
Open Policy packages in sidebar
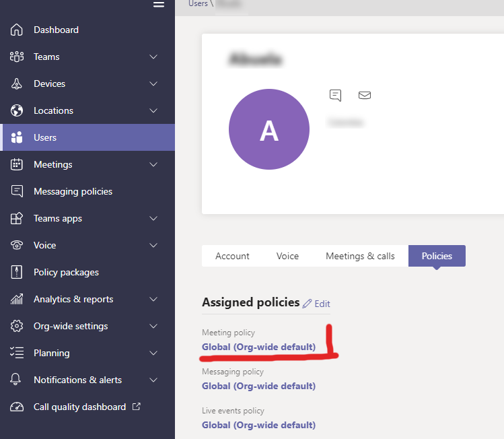pyautogui.click(x=87, y=272)
